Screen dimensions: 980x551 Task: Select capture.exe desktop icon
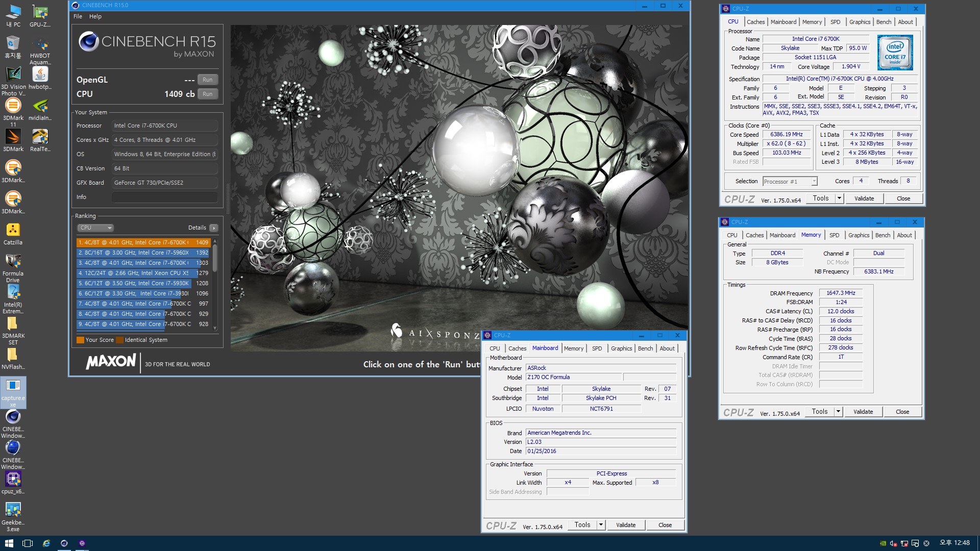click(13, 392)
